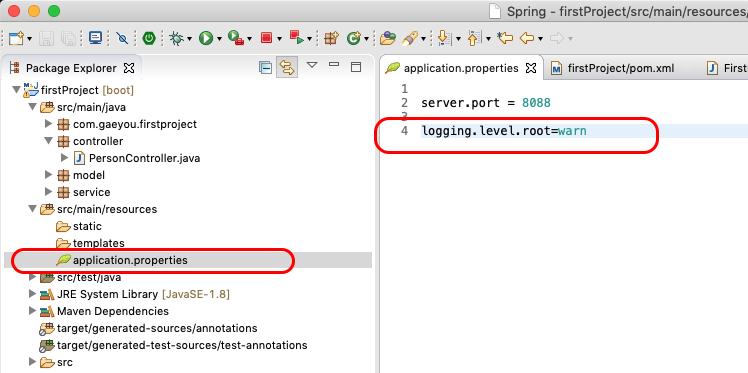Viewport: 748px width, 373px height.
Task: Click the Run External Tools toolbox icon
Action: [x=236, y=38]
